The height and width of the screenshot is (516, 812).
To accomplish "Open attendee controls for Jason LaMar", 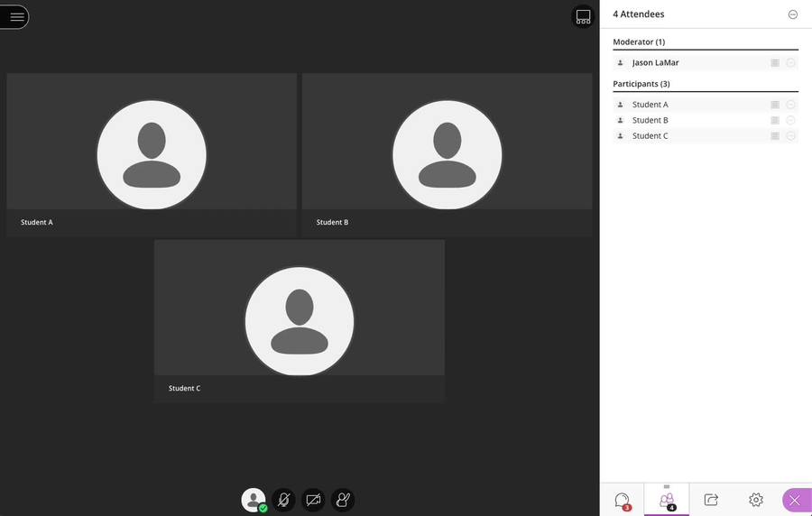I will (x=790, y=62).
